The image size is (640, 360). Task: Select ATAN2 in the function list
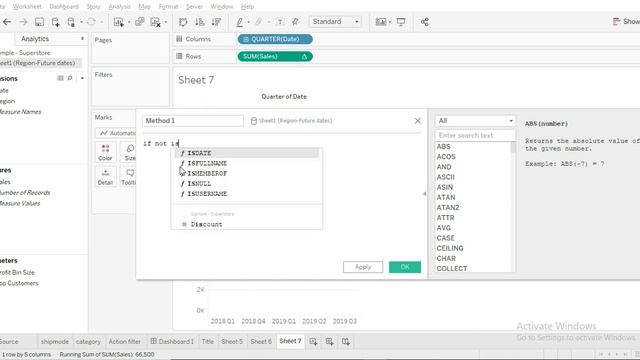click(448, 207)
